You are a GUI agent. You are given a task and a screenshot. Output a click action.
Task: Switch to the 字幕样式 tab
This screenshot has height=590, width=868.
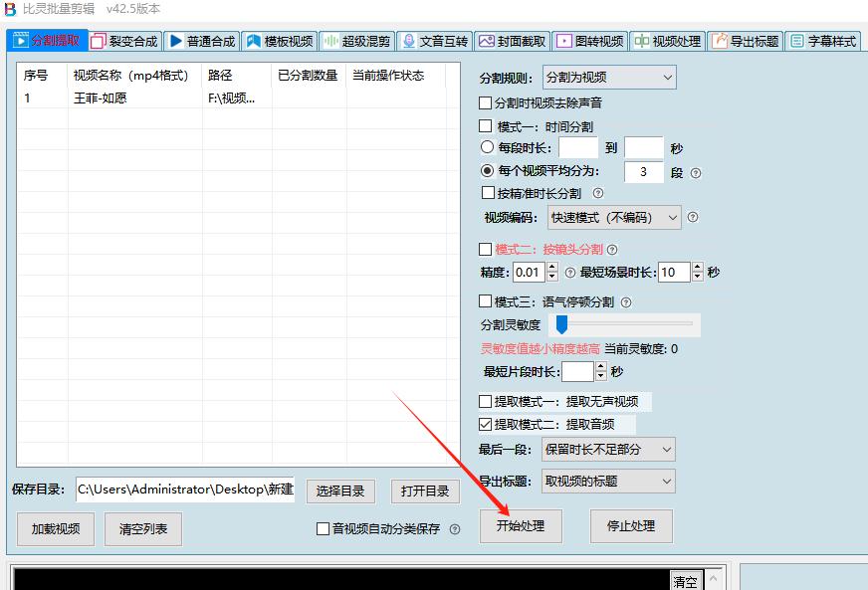point(826,41)
